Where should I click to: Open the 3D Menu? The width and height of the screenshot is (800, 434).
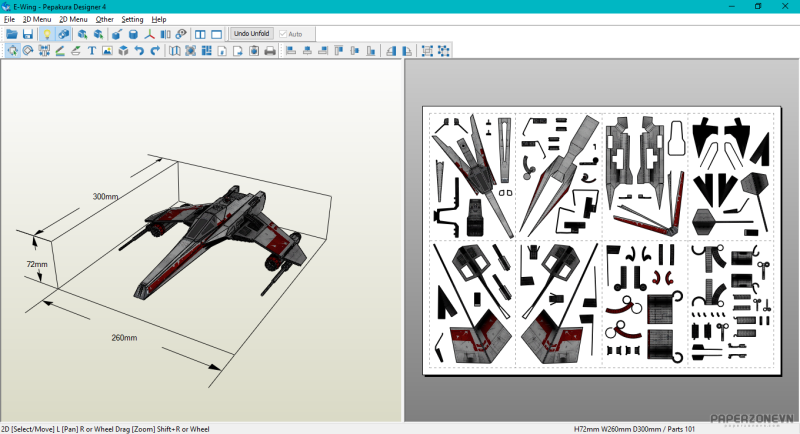(37, 19)
